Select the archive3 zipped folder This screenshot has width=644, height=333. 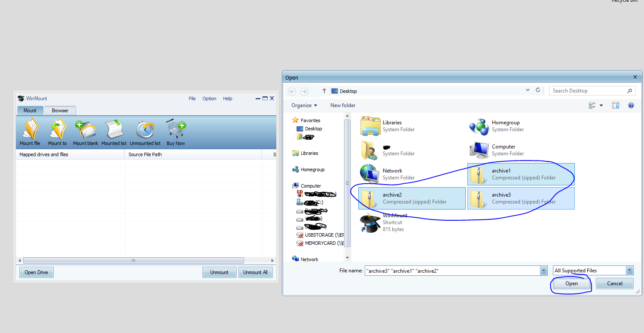[x=521, y=198]
